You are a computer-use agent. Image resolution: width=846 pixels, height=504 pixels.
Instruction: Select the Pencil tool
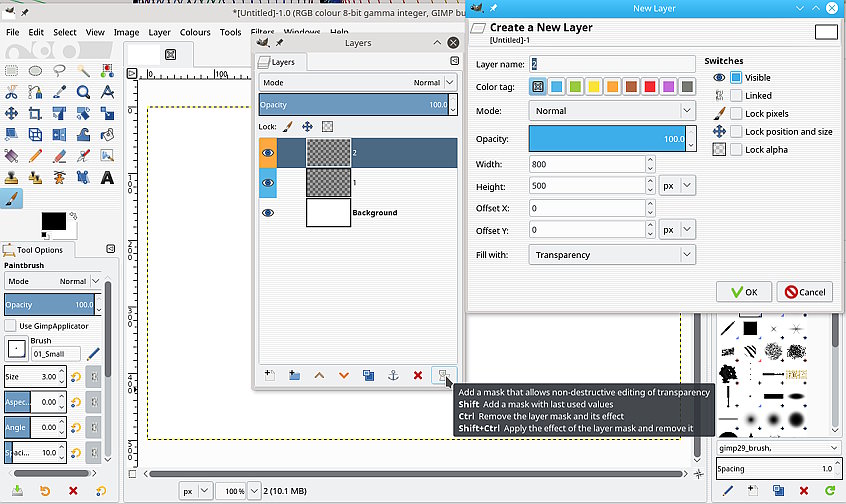pos(35,156)
